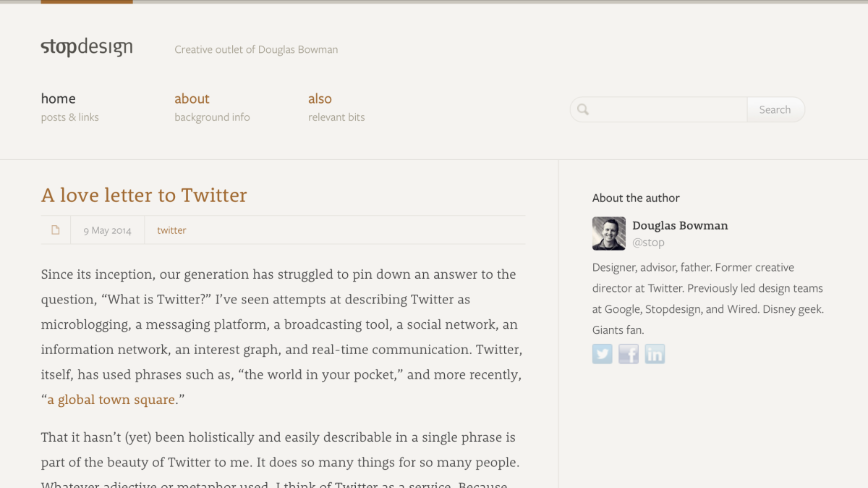Click the post document icon
This screenshot has height=488, width=868.
point(56,230)
